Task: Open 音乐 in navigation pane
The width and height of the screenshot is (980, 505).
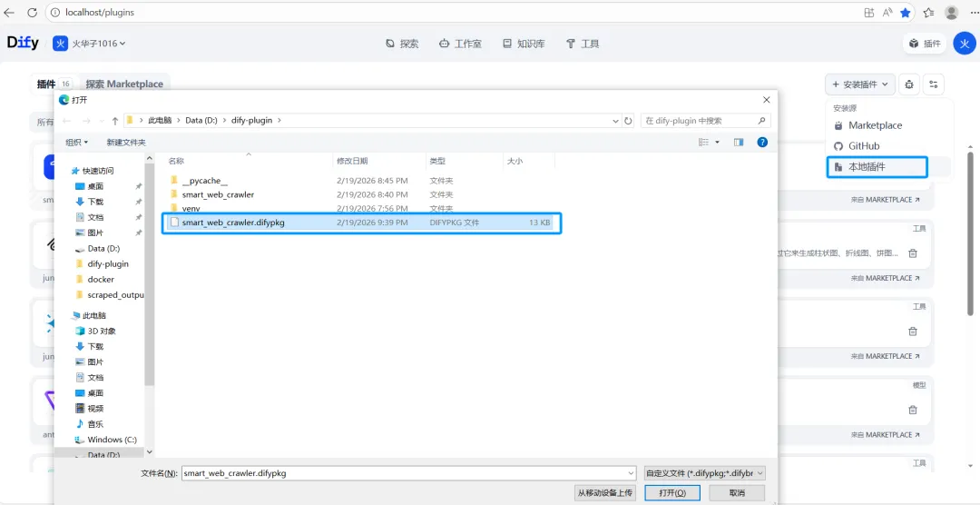Action: pyautogui.click(x=95, y=423)
